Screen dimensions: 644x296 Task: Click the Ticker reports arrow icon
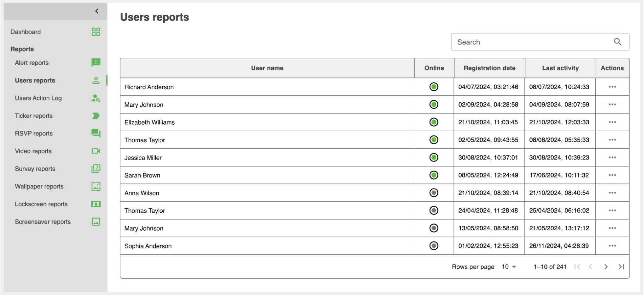coord(96,116)
